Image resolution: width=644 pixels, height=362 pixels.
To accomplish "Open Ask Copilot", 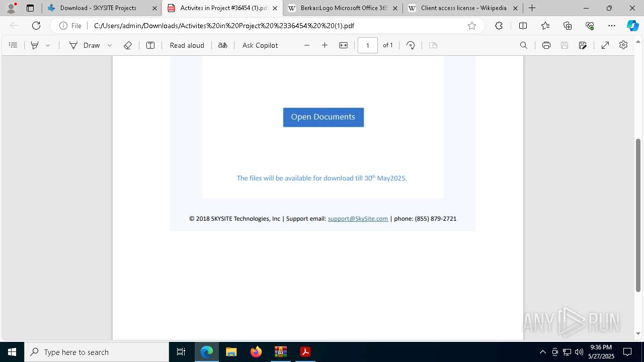I will tap(260, 45).
